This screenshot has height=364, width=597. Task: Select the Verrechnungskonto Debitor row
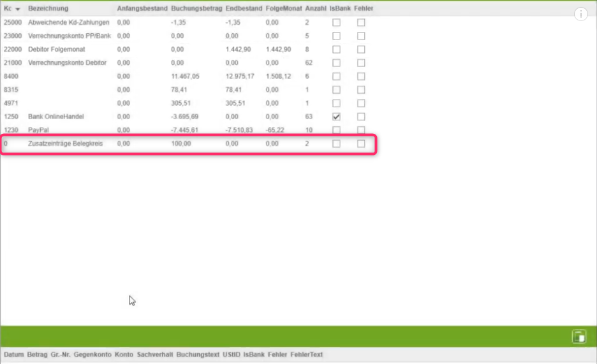click(x=67, y=62)
